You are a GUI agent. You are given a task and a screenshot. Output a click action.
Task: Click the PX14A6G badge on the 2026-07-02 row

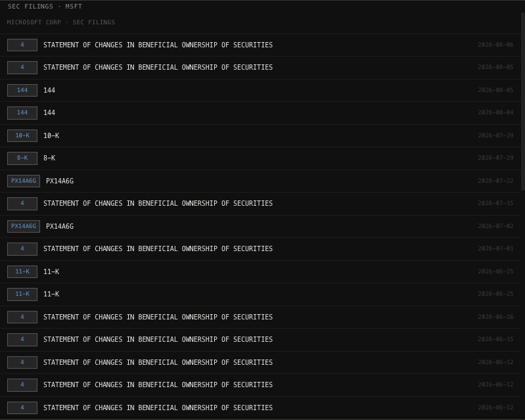[24, 226]
